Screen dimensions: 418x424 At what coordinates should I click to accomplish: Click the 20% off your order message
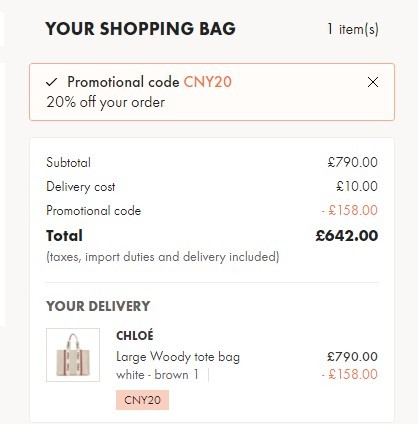tap(106, 102)
